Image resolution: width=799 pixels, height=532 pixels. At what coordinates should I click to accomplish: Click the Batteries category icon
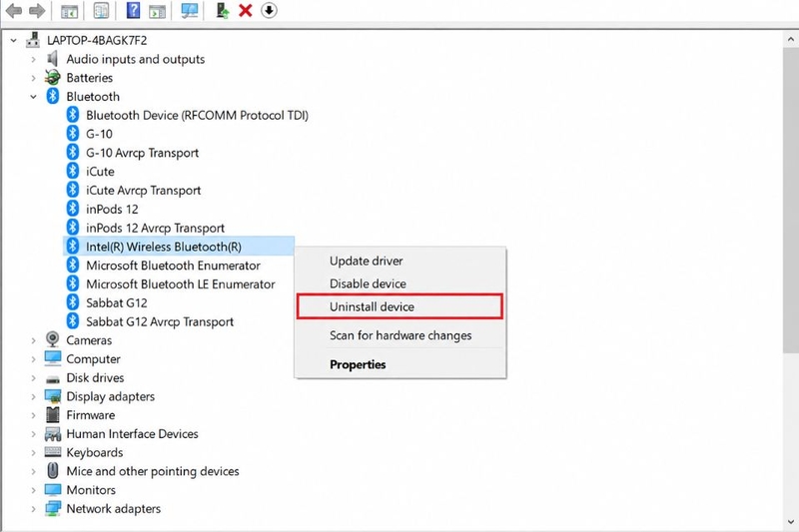(52, 78)
